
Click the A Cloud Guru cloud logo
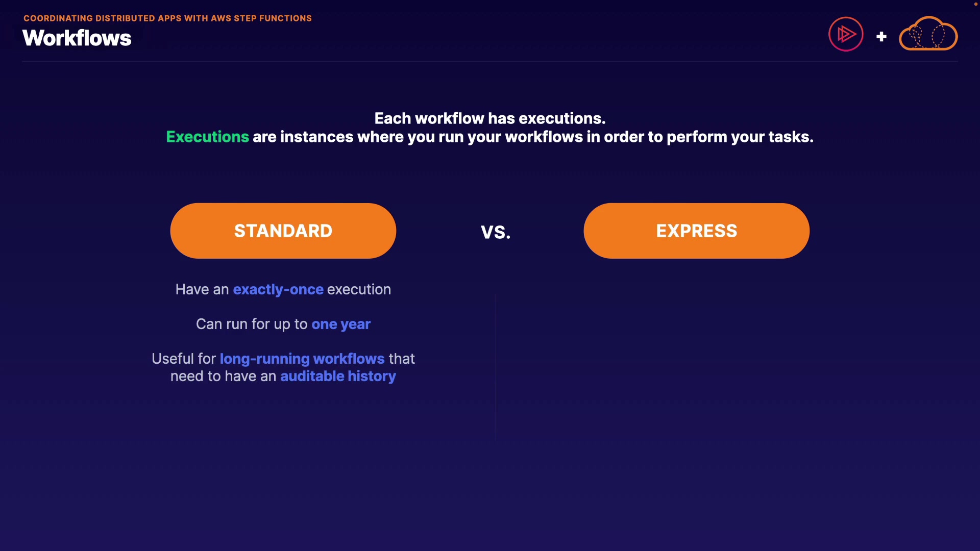pyautogui.click(x=928, y=34)
